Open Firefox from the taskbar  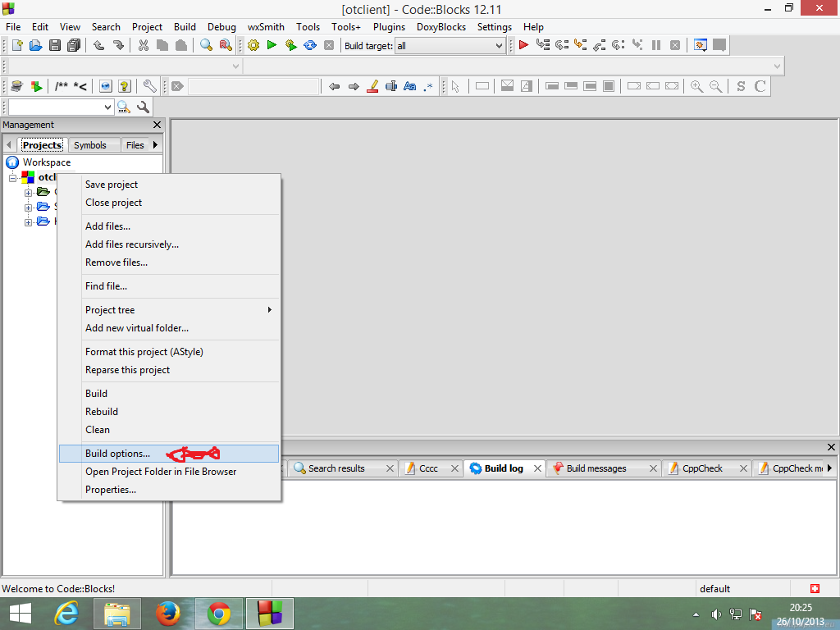(x=167, y=614)
